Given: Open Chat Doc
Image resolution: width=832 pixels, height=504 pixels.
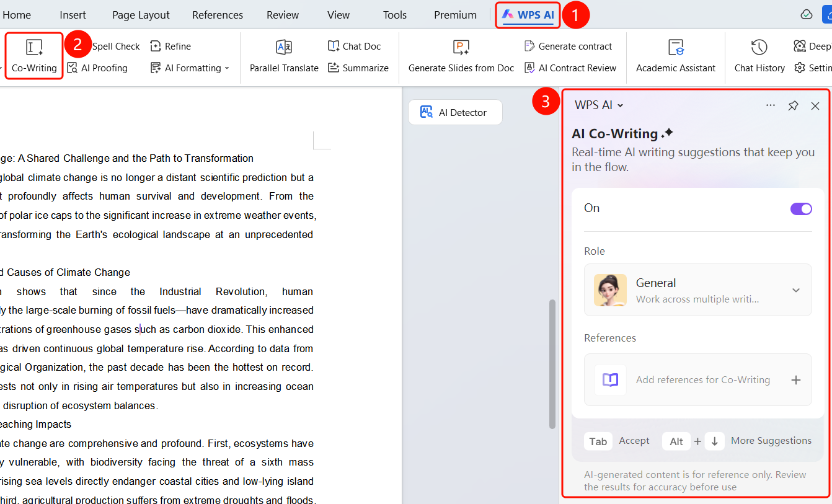Looking at the screenshot, I should click(354, 46).
